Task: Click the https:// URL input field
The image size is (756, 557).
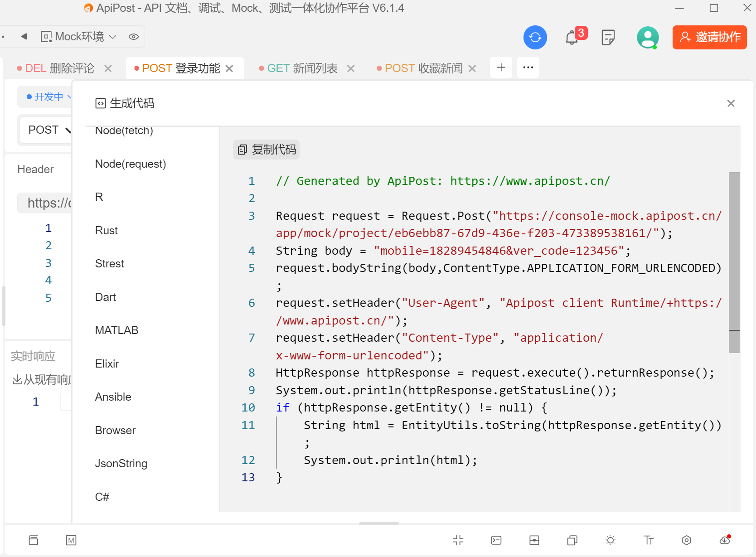Action: click(x=45, y=203)
